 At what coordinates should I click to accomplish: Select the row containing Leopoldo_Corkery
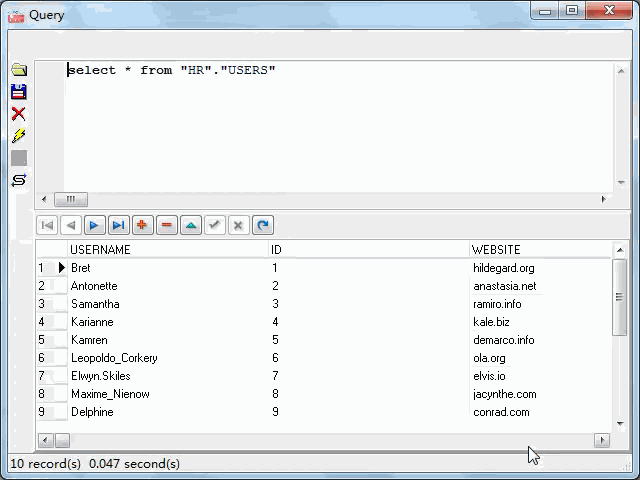click(114, 358)
